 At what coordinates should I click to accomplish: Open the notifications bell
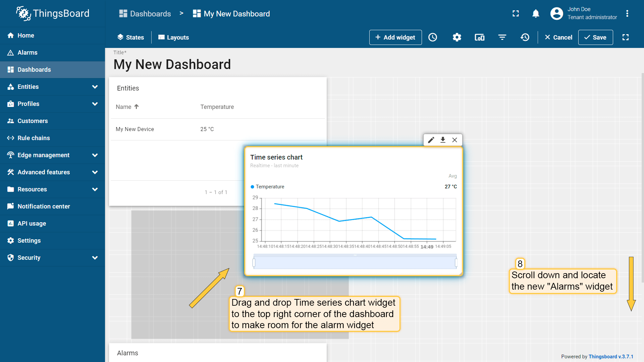tap(535, 13)
